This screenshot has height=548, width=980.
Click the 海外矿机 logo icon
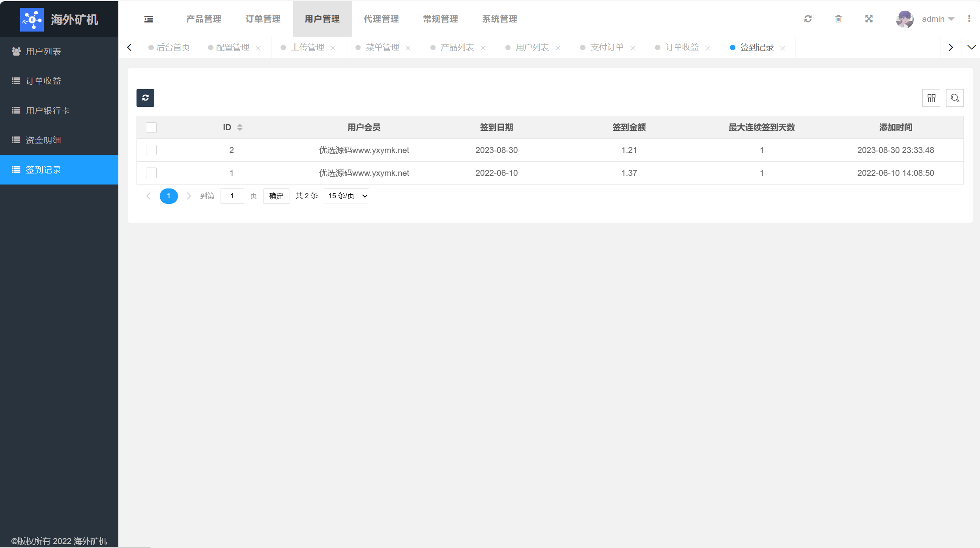click(x=32, y=19)
